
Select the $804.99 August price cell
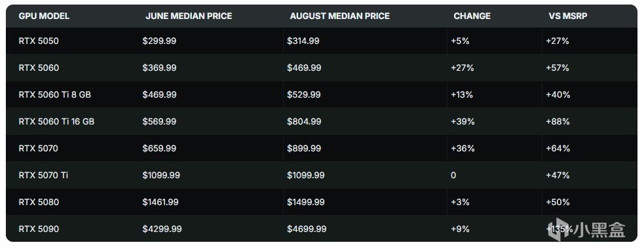[x=304, y=122]
